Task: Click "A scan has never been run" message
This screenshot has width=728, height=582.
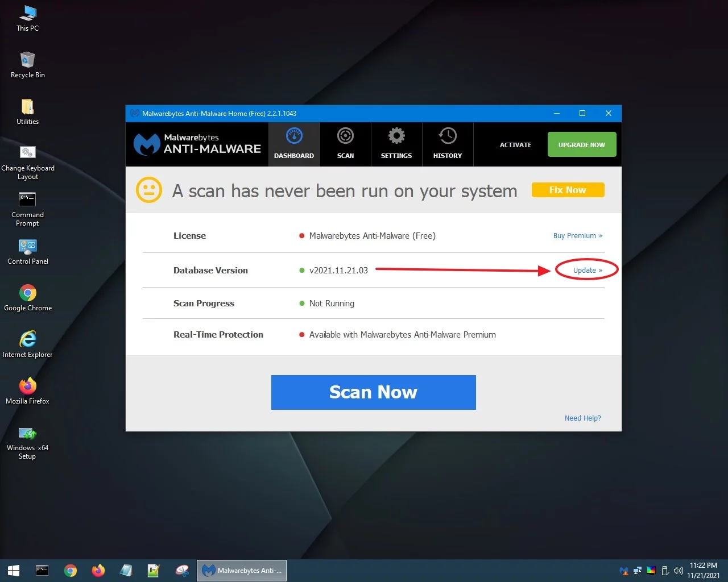Action: pos(345,191)
